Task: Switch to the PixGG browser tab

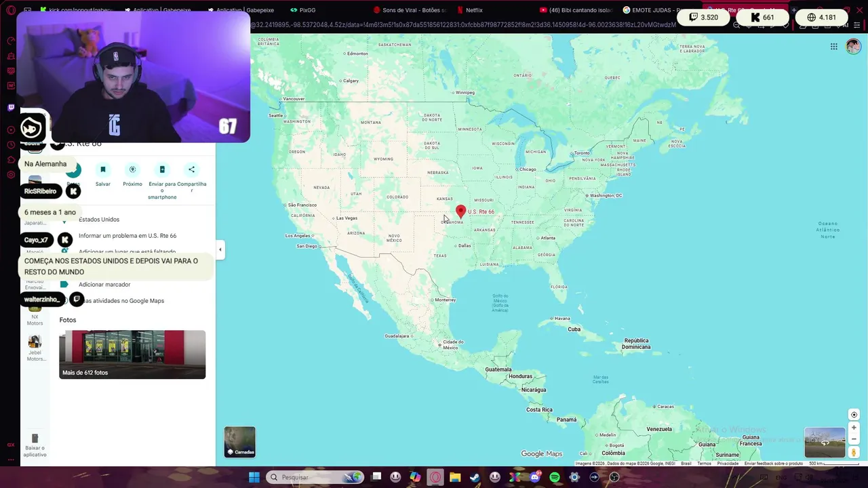Action: coord(302,10)
